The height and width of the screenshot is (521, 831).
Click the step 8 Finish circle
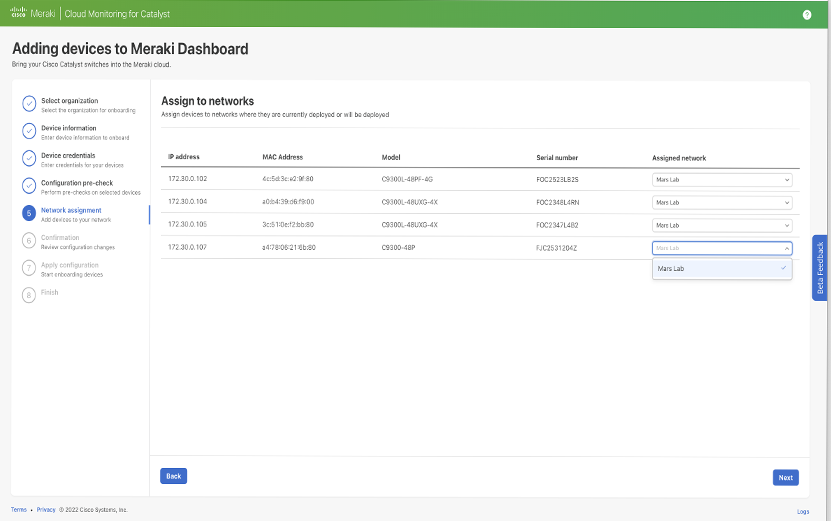[x=29, y=295]
